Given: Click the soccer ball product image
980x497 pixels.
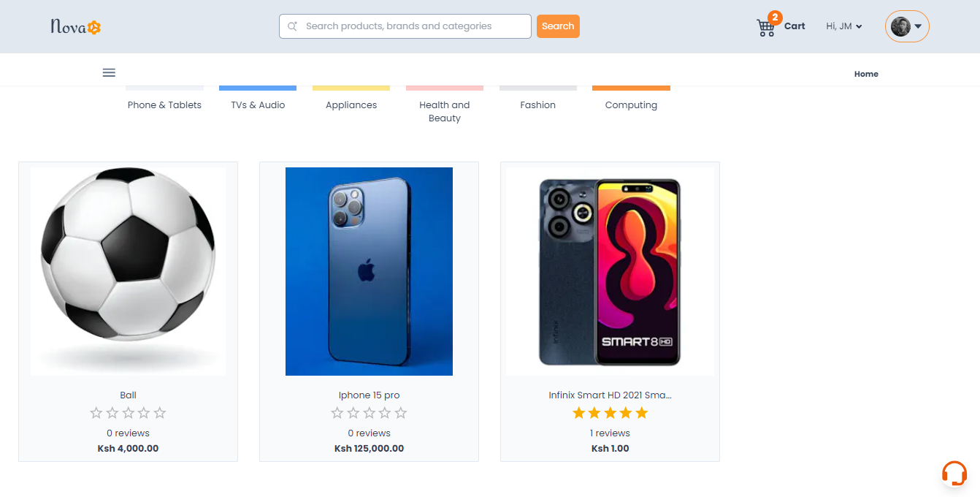Looking at the screenshot, I should pos(128,271).
